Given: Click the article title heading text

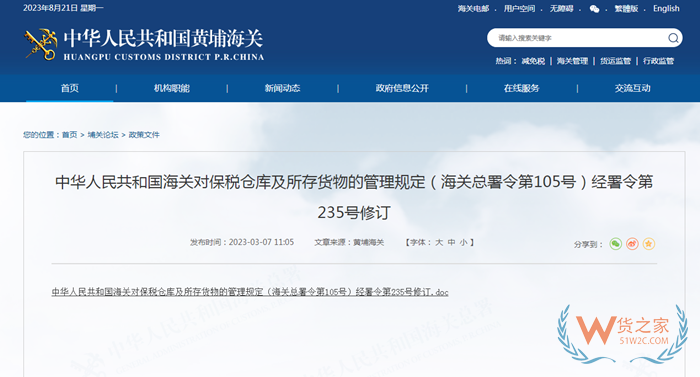Looking at the screenshot, I should [x=354, y=197].
